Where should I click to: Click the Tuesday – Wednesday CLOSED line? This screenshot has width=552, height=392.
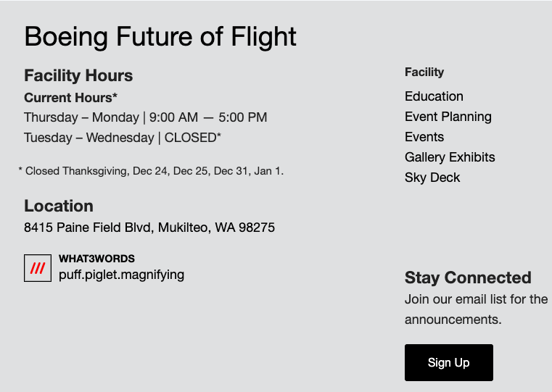(122, 138)
